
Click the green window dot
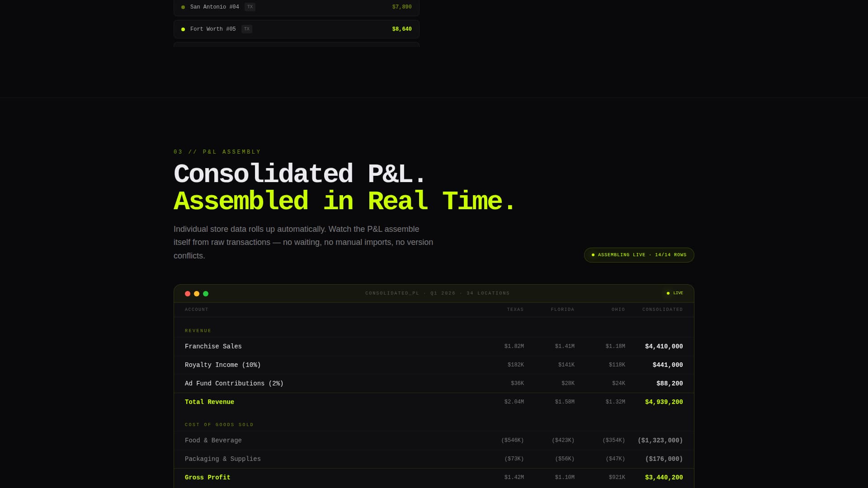(206, 294)
